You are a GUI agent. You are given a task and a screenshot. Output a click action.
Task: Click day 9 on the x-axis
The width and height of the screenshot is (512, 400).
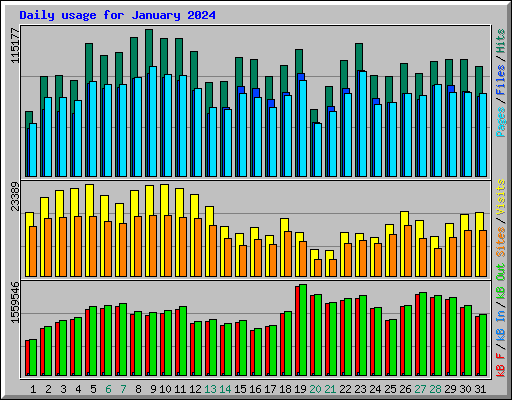tap(153, 389)
